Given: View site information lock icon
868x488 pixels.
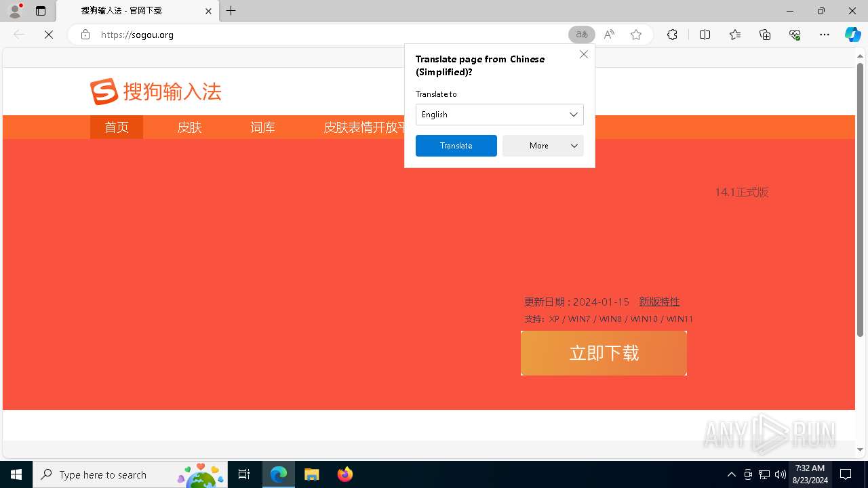Looking at the screenshot, I should tap(85, 35).
